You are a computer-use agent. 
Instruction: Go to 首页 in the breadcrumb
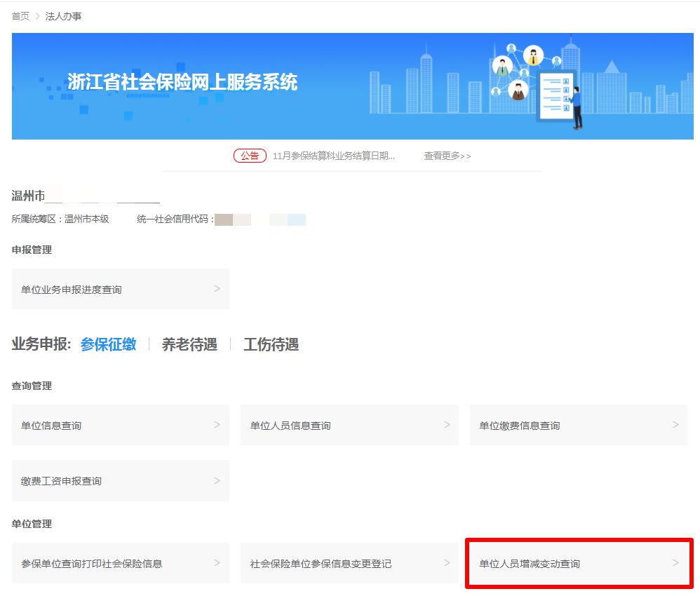20,16
